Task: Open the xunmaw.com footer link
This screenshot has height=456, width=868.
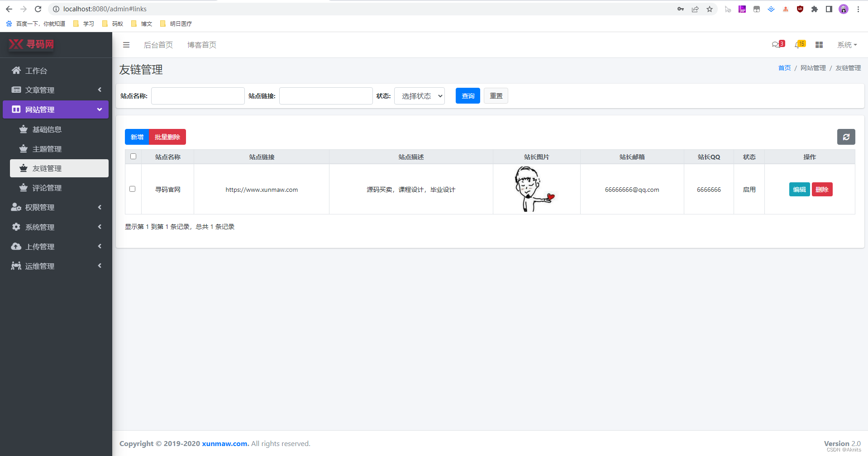Action: (225, 444)
